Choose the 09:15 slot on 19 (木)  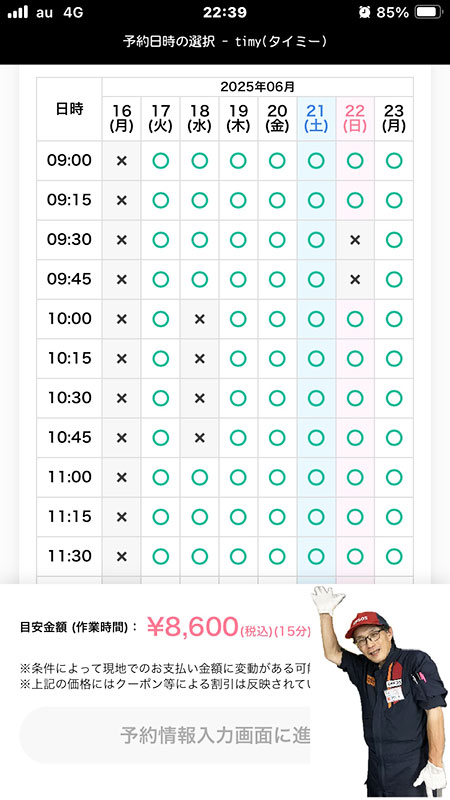point(238,200)
